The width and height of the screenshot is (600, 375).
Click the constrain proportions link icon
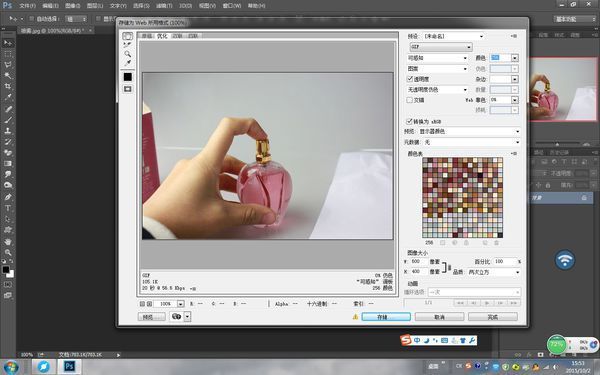pos(450,267)
